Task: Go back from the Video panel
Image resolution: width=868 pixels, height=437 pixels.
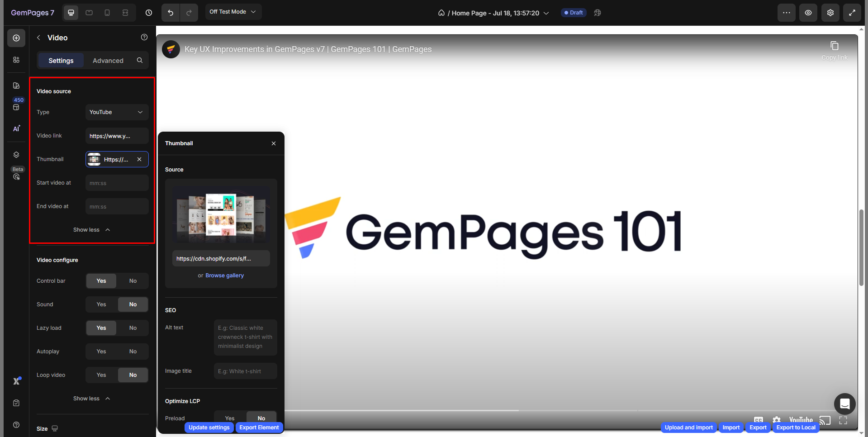Action: pos(38,38)
